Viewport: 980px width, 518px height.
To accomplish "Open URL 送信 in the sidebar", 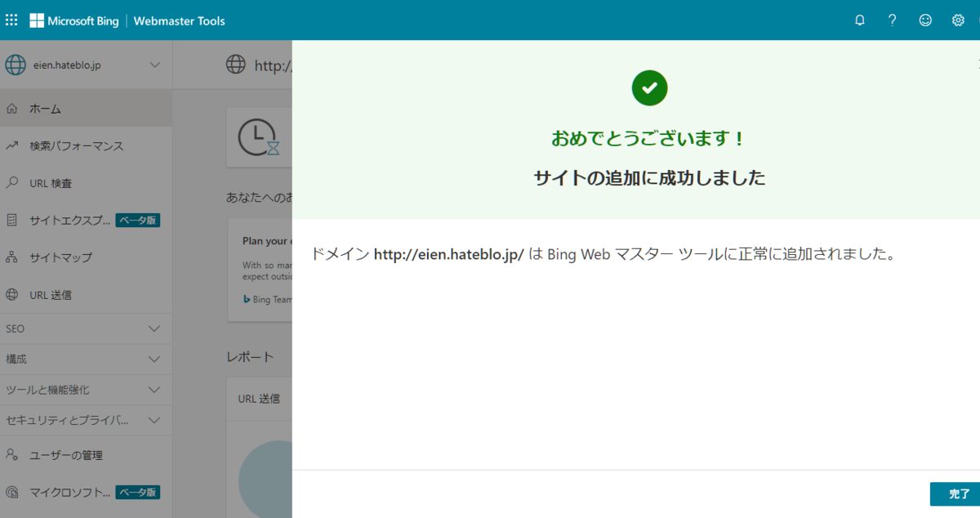I will [x=86, y=295].
